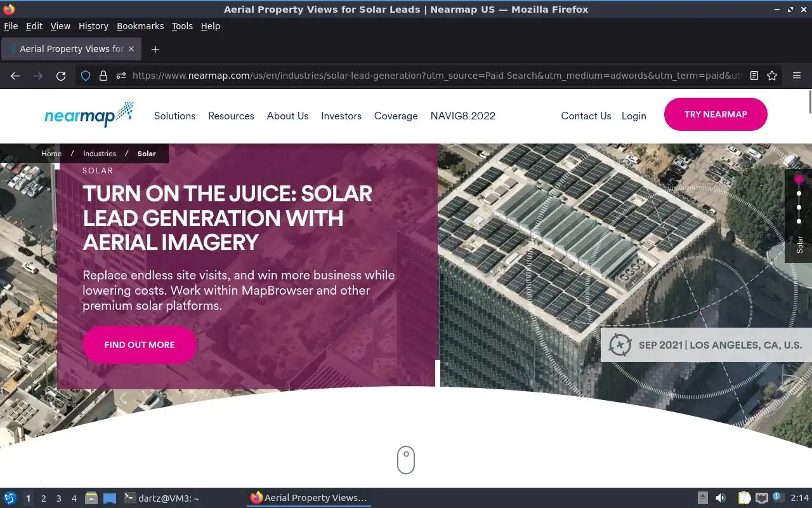Open Firefox hamburger application menu
Screen dimensions: 812x508
tap(797, 76)
